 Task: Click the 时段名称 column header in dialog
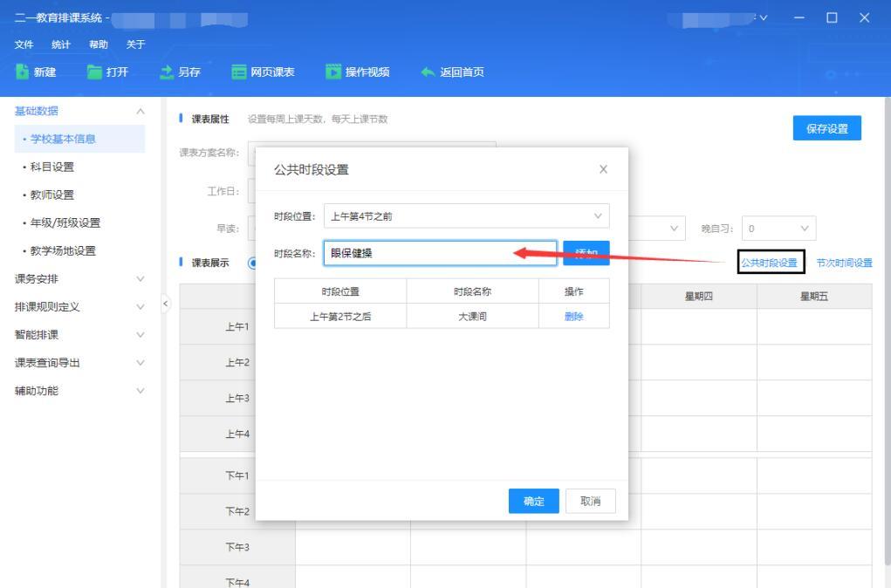point(472,291)
